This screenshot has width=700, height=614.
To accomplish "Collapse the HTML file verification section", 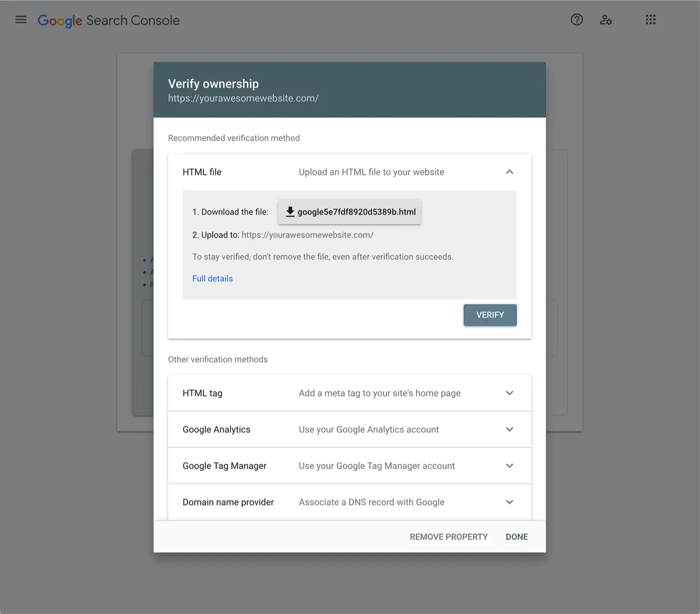I will point(509,172).
